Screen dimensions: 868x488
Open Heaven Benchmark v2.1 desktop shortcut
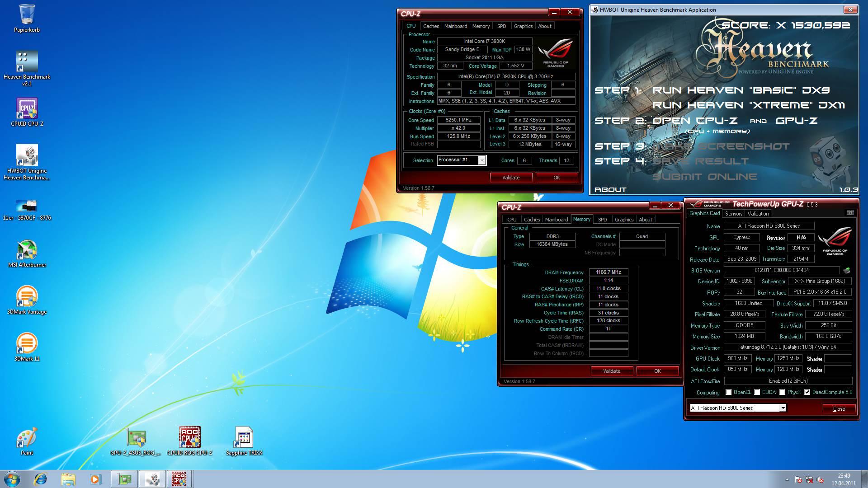pyautogui.click(x=27, y=68)
